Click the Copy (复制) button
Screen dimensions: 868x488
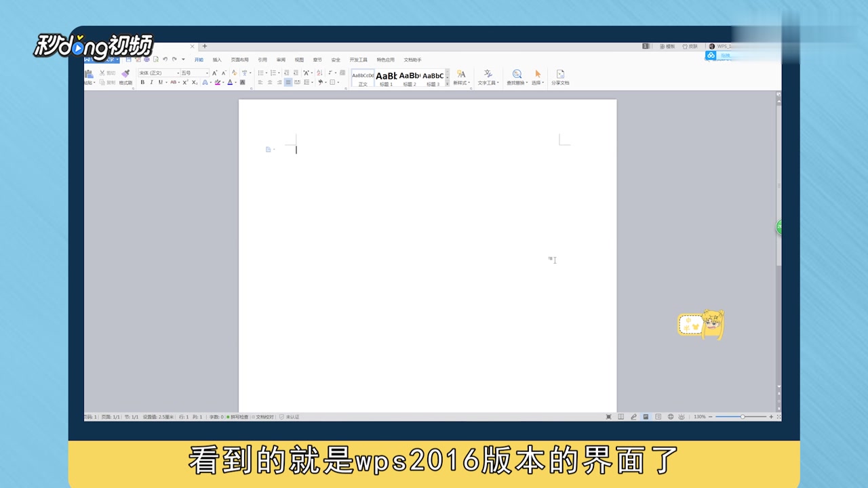pos(108,82)
